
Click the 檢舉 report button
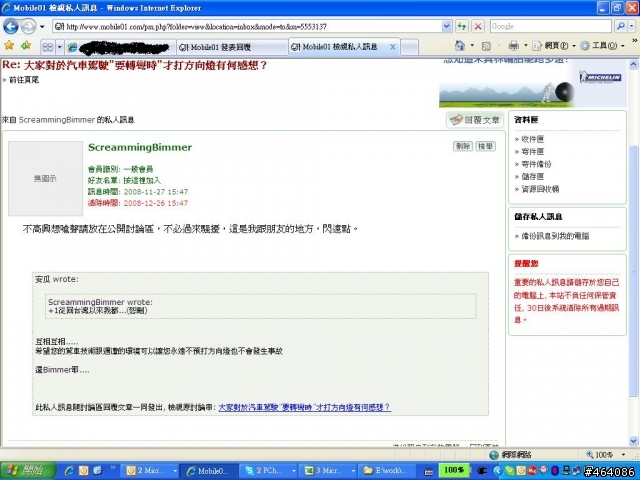[x=485, y=146]
